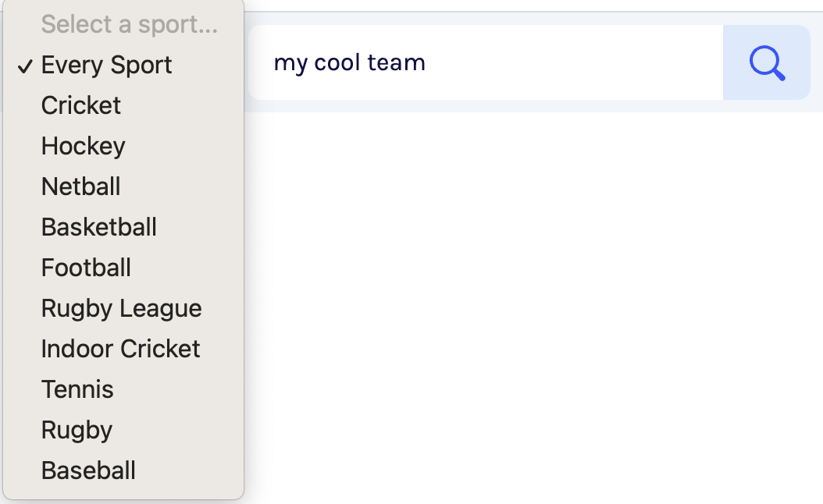The height and width of the screenshot is (504, 823).
Task: Pick the Rugby League option
Action: pos(123,308)
